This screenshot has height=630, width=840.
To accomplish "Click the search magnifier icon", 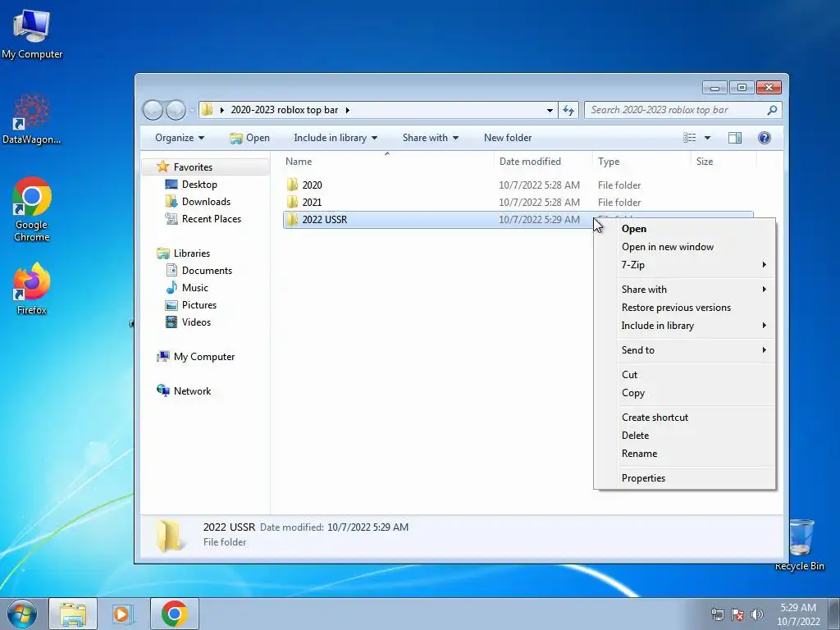I will coord(772,110).
